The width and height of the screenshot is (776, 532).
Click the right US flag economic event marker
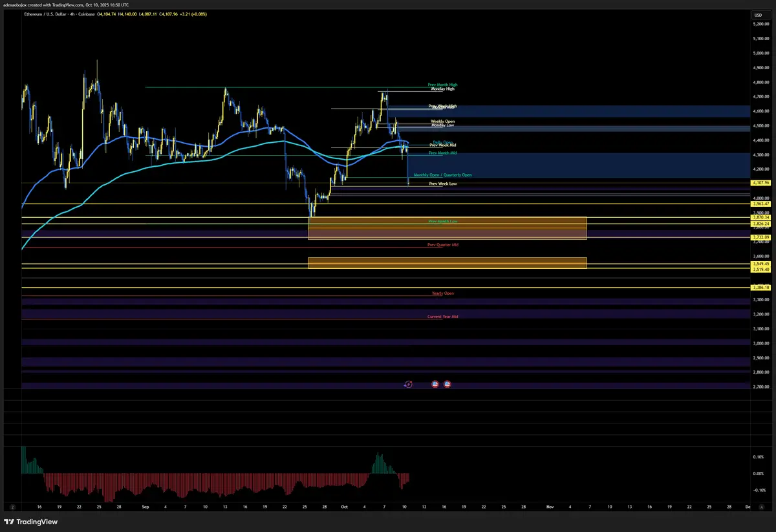447,384
